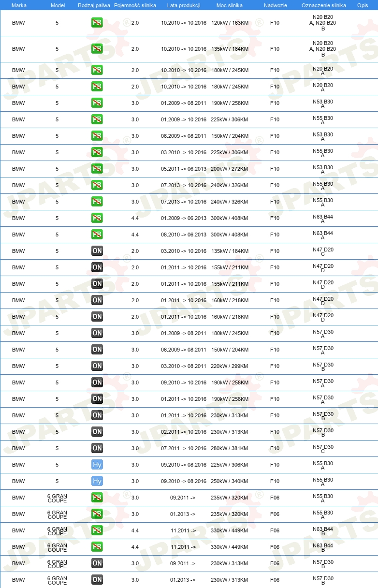Click the PB petrol icon in the 200kW / 272KM row

pos(97,169)
